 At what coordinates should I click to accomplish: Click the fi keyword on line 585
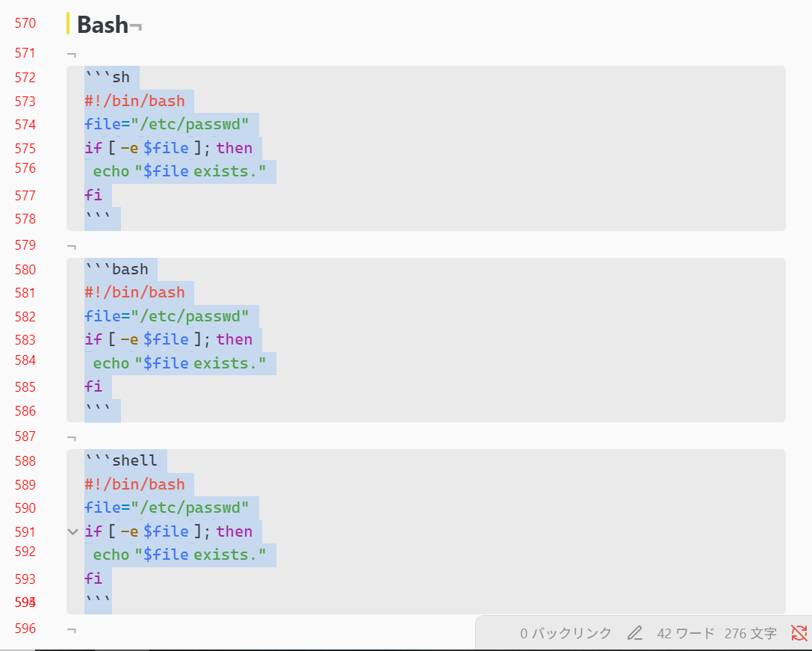[x=93, y=386]
